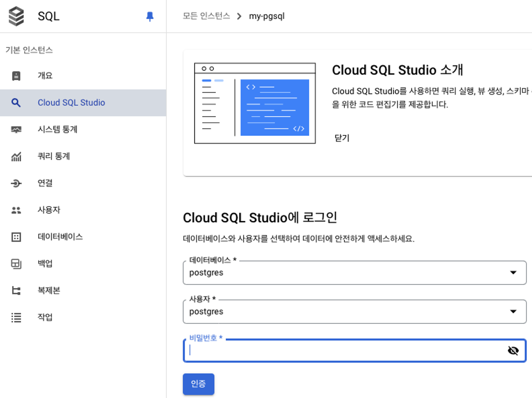Image resolution: width=532 pixels, height=398 pixels.
Task: Open the 데이터베이스 dropdown arrow
Action: click(513, 273)
